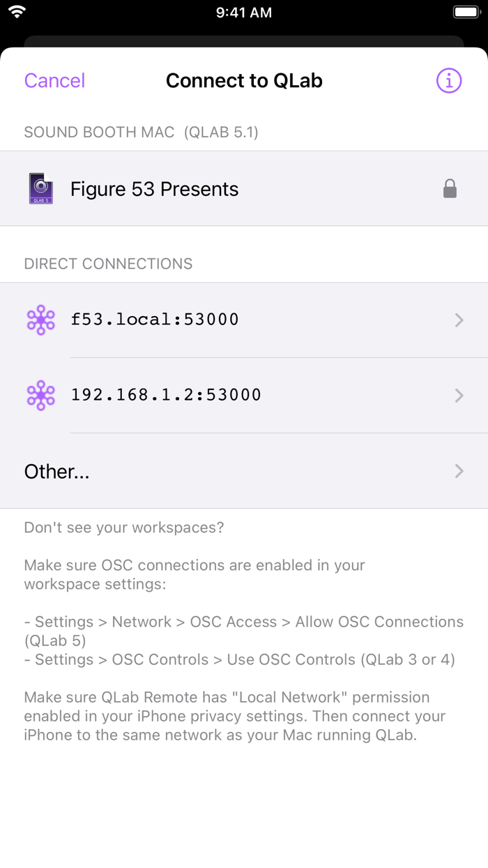Tap the Wi-Fi status icon

[17, 11]
